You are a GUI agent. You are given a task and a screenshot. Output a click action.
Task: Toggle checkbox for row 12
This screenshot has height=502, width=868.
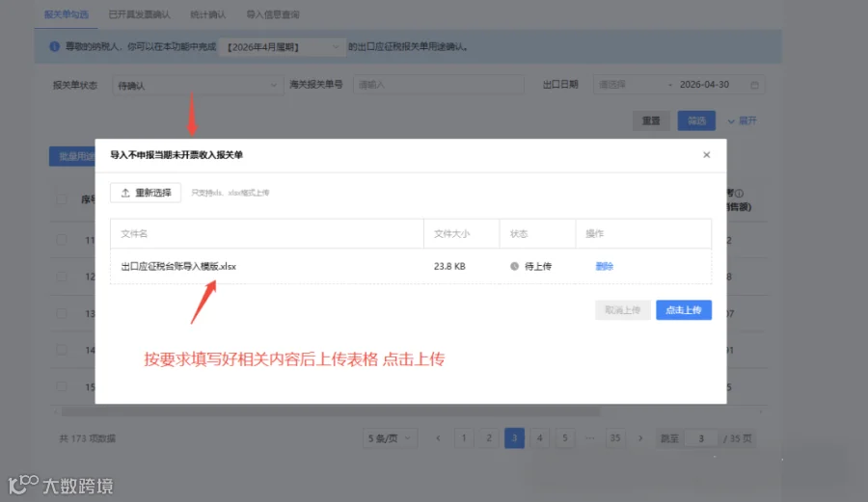[x=62, y=276]
